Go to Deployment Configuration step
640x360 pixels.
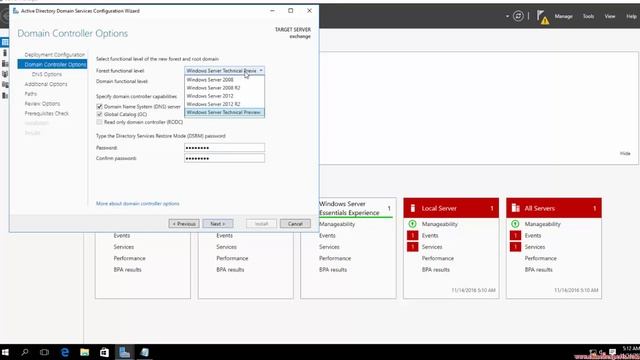tap(55, 55)
